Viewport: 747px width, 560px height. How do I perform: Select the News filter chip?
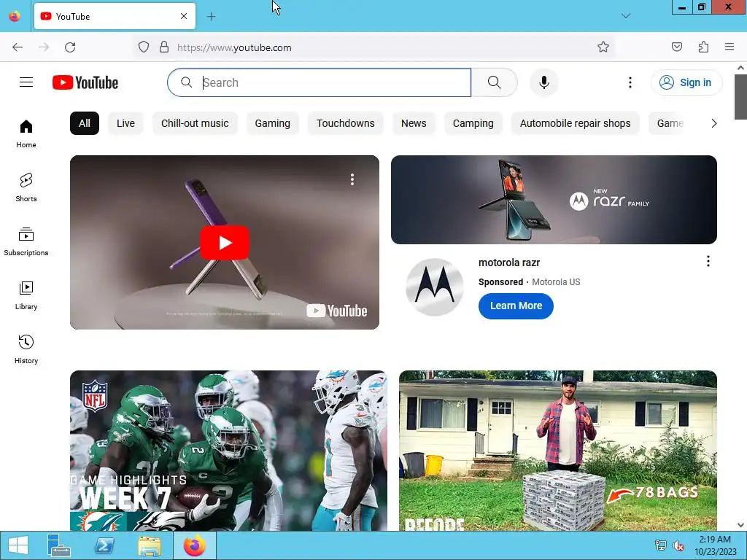coord(414,123)
